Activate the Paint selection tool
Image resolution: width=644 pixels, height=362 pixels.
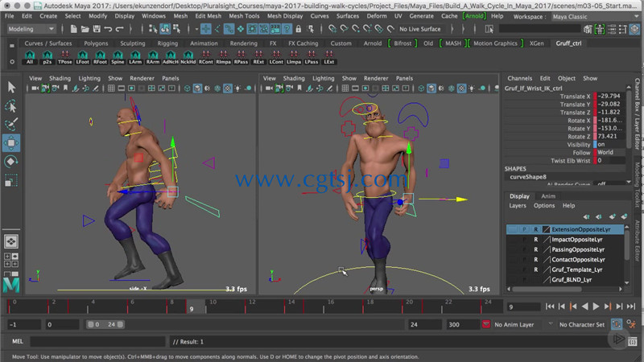click(x=11, y=125)
